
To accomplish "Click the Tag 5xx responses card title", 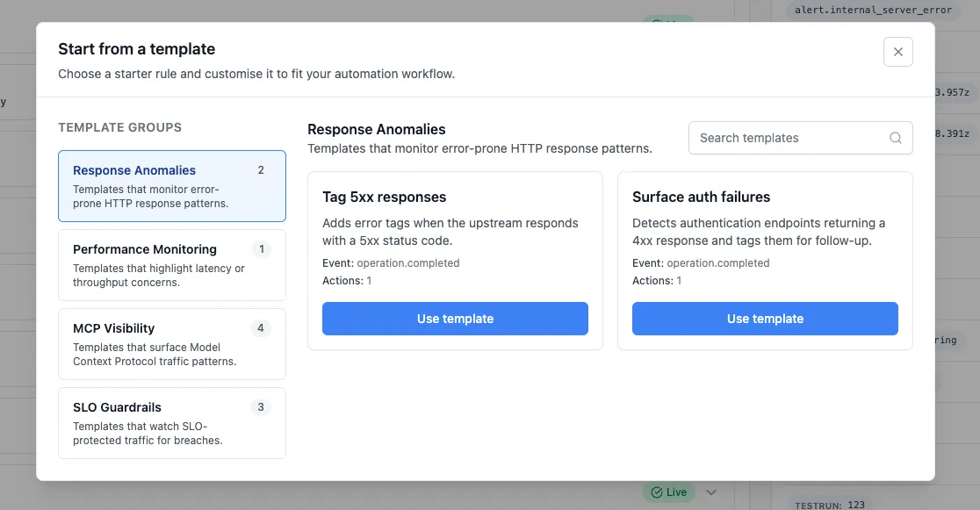I will click(x=385, y=197).
